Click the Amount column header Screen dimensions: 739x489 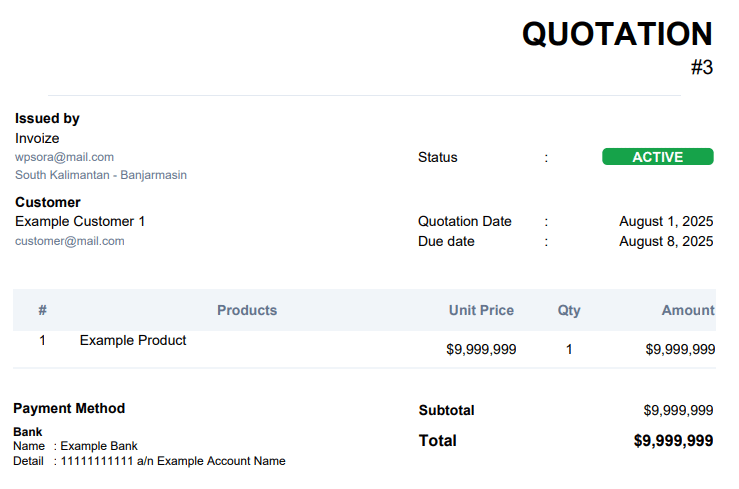point(688,310)
